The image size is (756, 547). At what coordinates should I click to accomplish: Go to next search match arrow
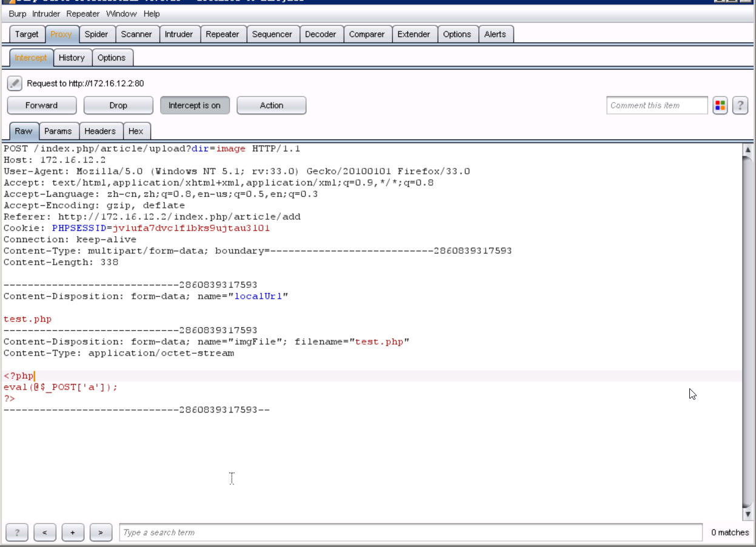pos(101,532)
